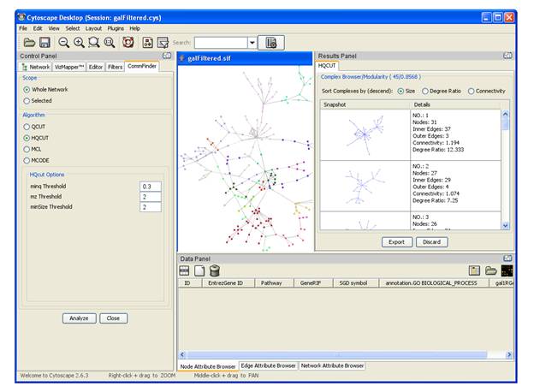534x392 pixels.
Task: Click Cytoscape app icon in title bar
Action: coord(21,17)
